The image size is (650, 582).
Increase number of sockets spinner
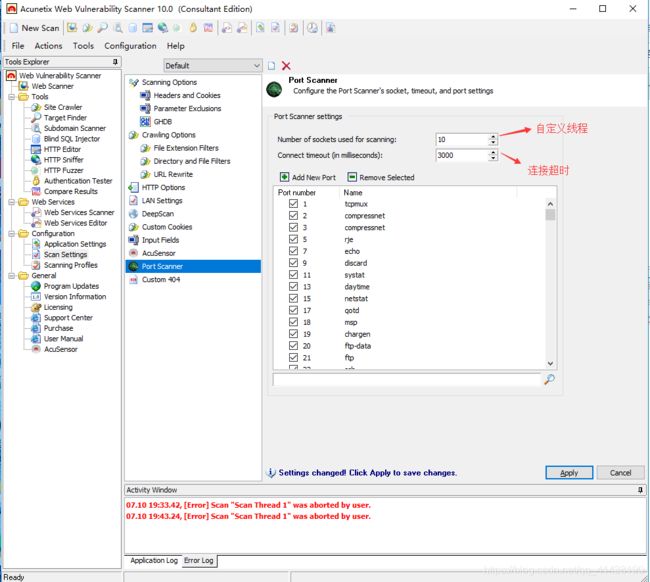(493, 137)
